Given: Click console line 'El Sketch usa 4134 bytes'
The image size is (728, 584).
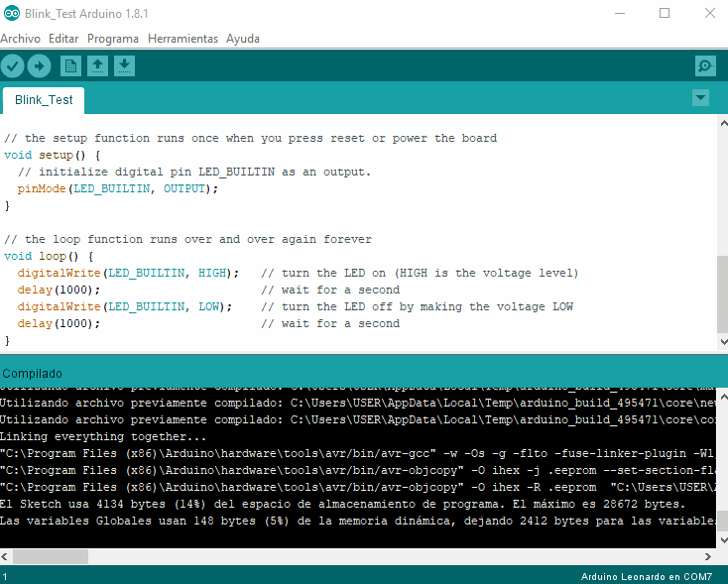Looking at the screenshot, I should [x=82, y=504].
